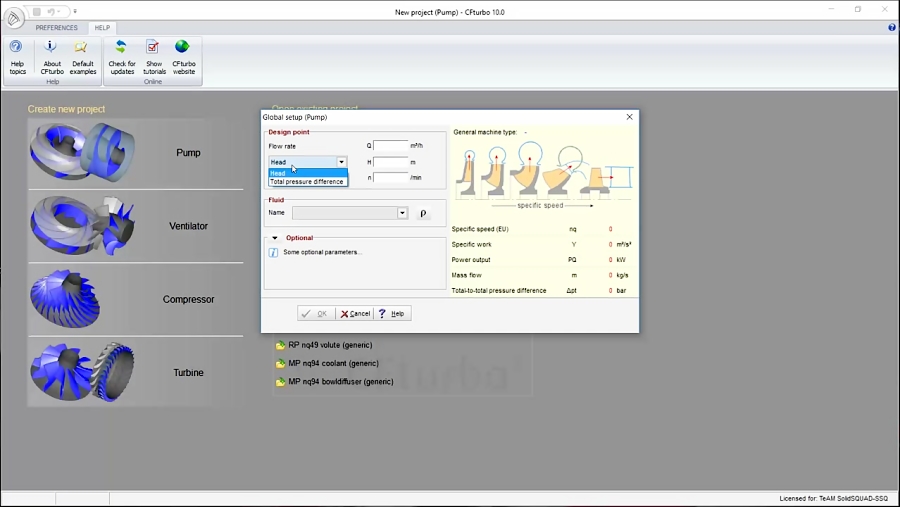This screenshot has width=900, height=507.
Task: Open Help topics in the ribbon
Action: click(17, 57)
